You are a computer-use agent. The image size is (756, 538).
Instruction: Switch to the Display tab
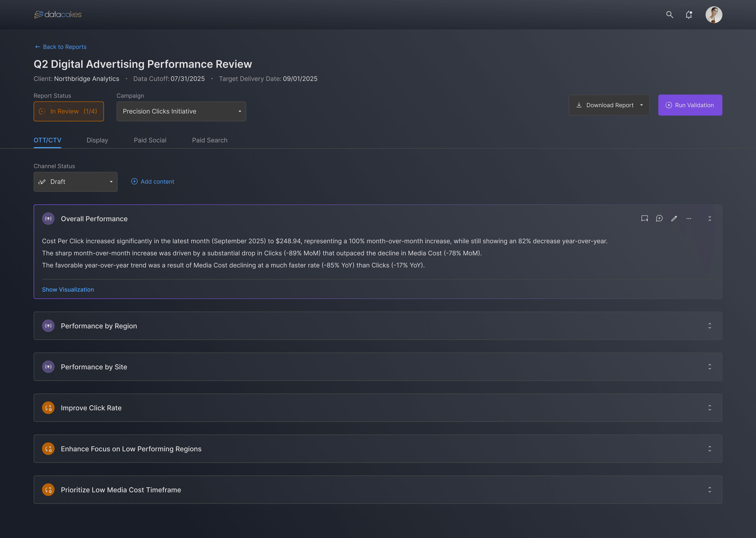click(x=97, y=140)
